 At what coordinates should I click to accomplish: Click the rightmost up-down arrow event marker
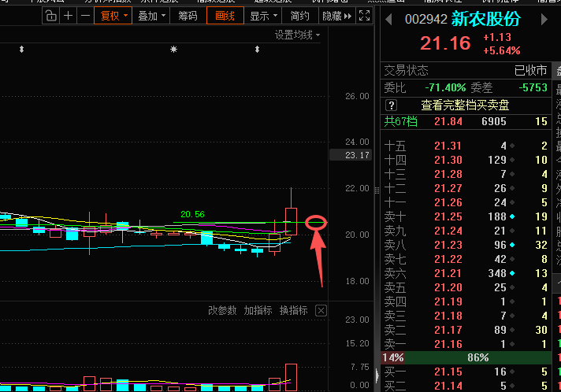point(257,50)
